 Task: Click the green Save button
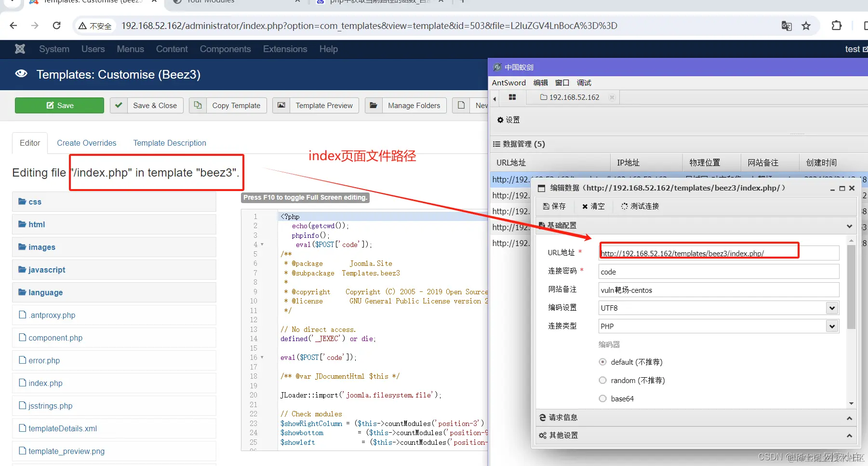(x=59, y=105)
